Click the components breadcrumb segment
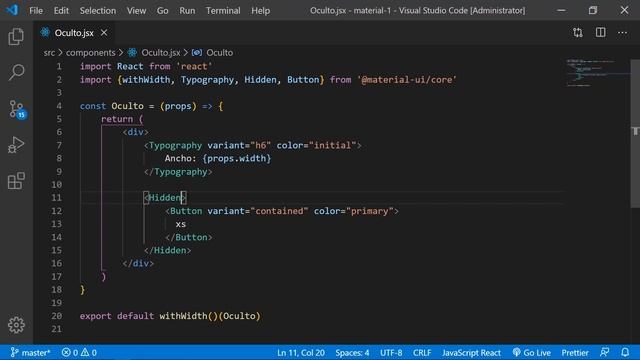This screenshot has width=640, height=360. [x=91, y=53]
